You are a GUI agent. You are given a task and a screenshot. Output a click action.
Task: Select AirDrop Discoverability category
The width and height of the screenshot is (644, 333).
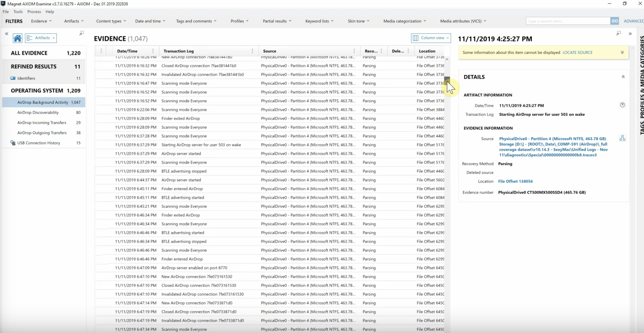[x=44, y=112]
